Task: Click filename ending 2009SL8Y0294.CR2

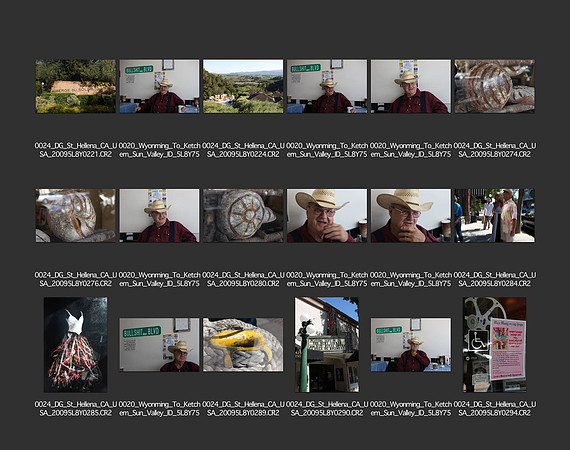Action: pyautogui.click(x=494, y=409)
